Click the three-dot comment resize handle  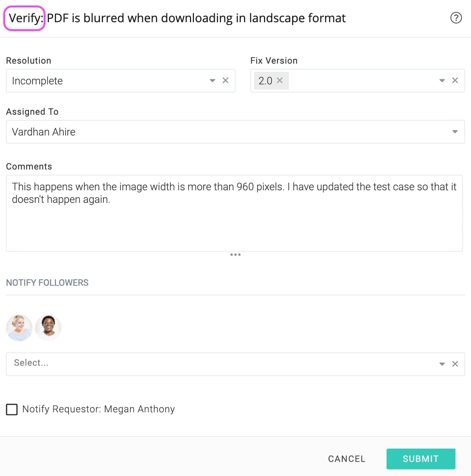[x=235, y=255]
